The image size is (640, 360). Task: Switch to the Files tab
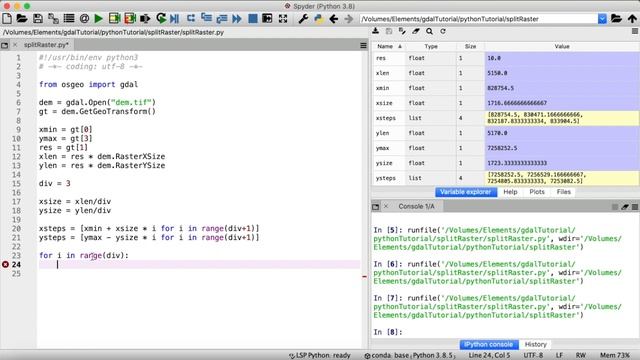(564, 192)
